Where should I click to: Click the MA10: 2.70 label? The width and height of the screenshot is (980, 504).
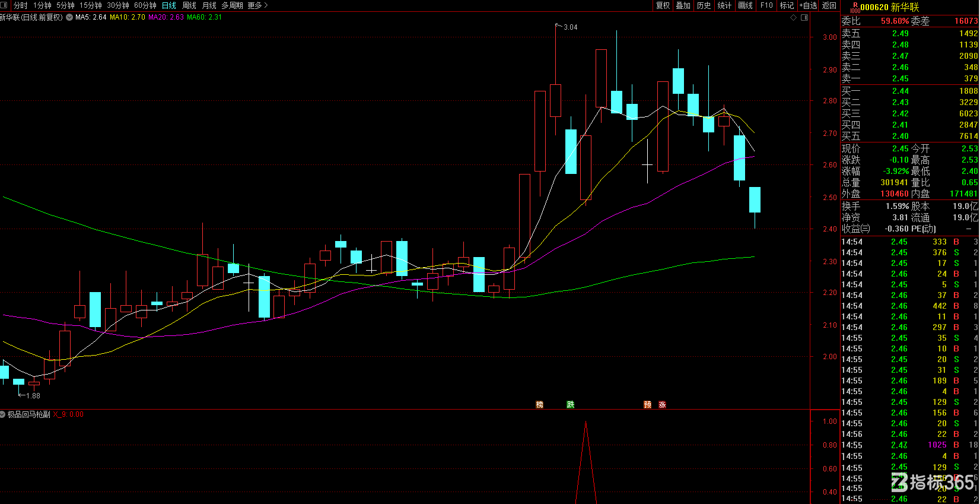[x=128, y=17]
